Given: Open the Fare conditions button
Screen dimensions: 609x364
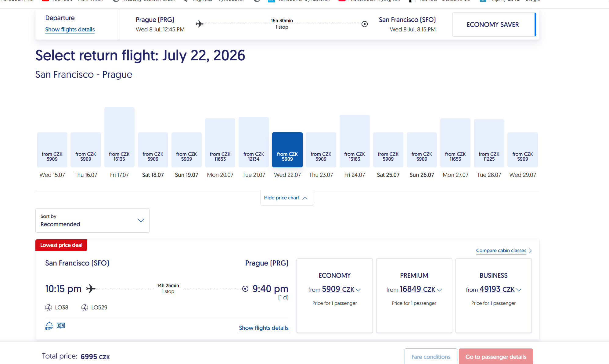Looking at the screenshot, I should tap(431, 356).
